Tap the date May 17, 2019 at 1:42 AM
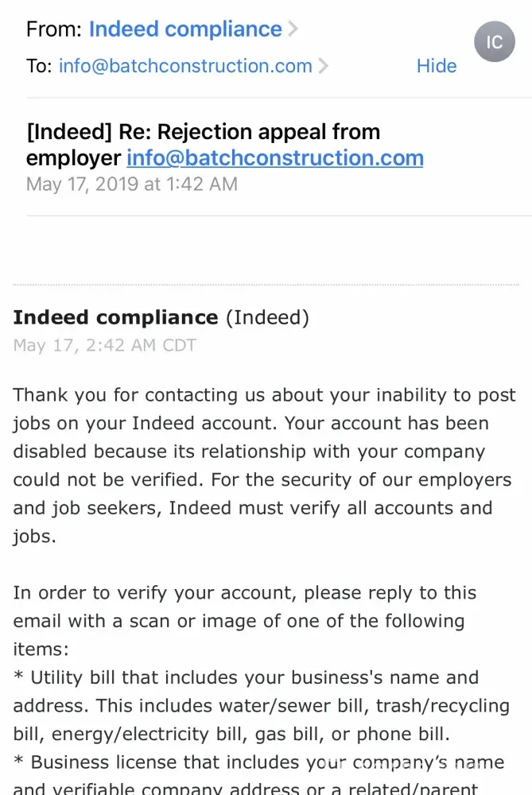The image size is (532, 795). pyautogui.click(x=132, y=184)
